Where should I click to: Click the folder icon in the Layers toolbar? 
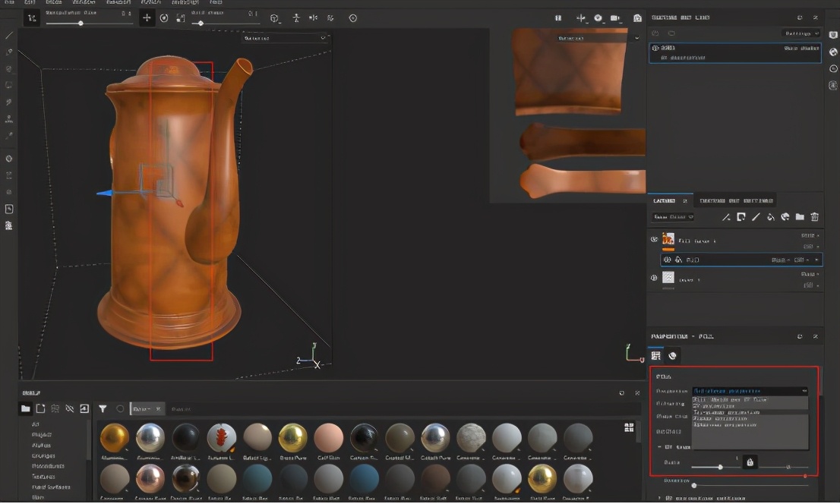800,217
